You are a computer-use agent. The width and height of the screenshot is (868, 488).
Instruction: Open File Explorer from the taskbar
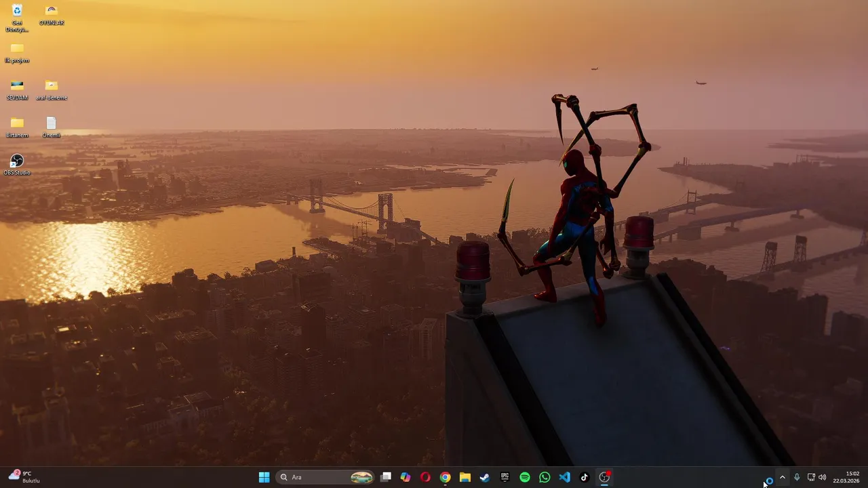(465, 477)
